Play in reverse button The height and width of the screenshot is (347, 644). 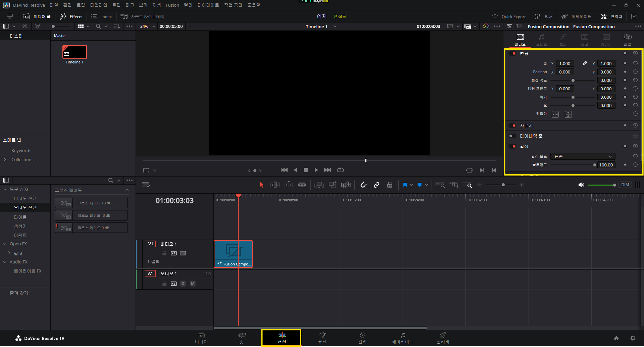[x=295, y=170]
